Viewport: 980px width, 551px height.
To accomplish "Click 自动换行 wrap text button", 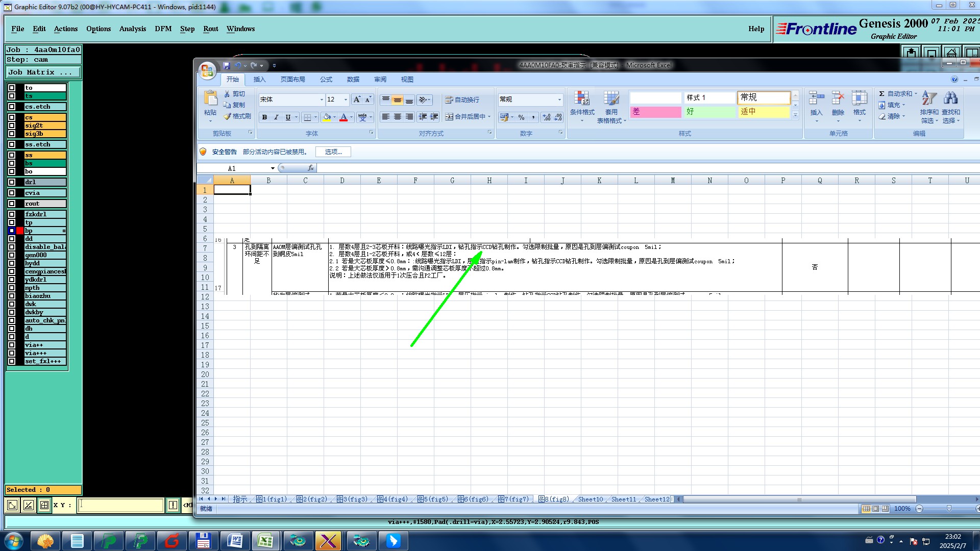I will click(462, 100).
